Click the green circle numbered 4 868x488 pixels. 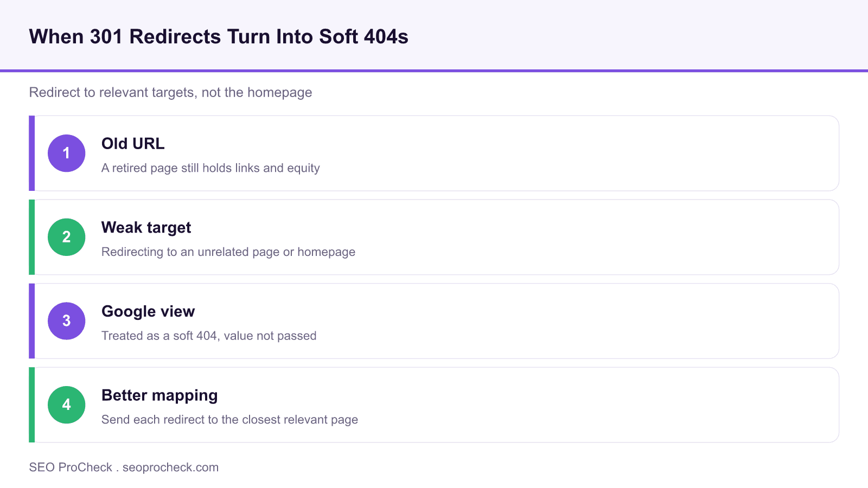[66, 404]
